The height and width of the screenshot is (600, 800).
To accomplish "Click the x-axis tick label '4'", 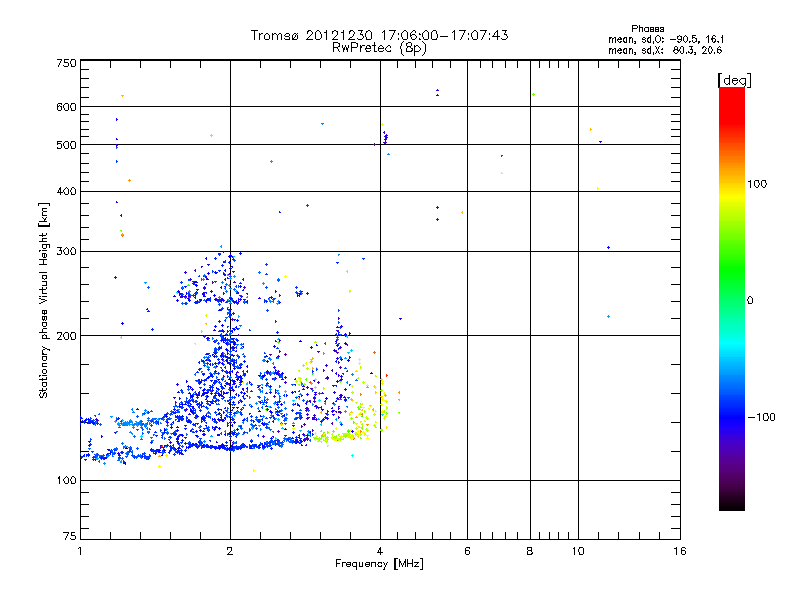I will pyautogui.click(x=380, y=551).
